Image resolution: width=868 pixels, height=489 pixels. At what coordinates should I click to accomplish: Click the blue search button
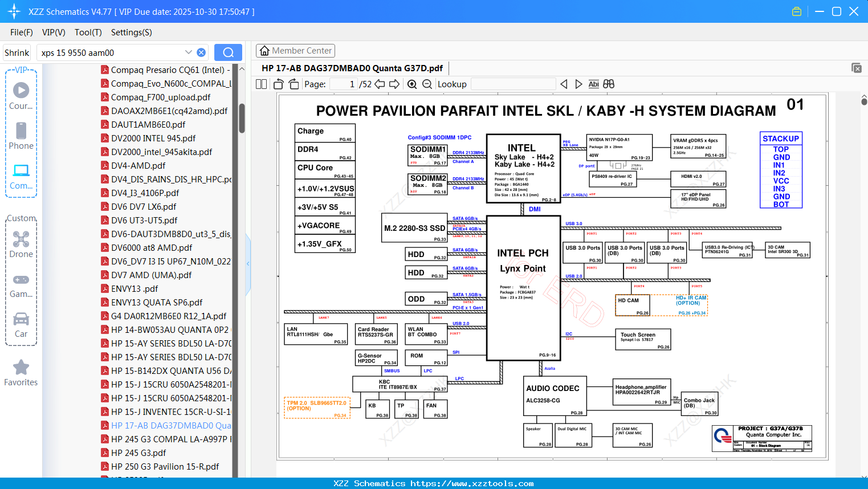(x=228, y=52)
